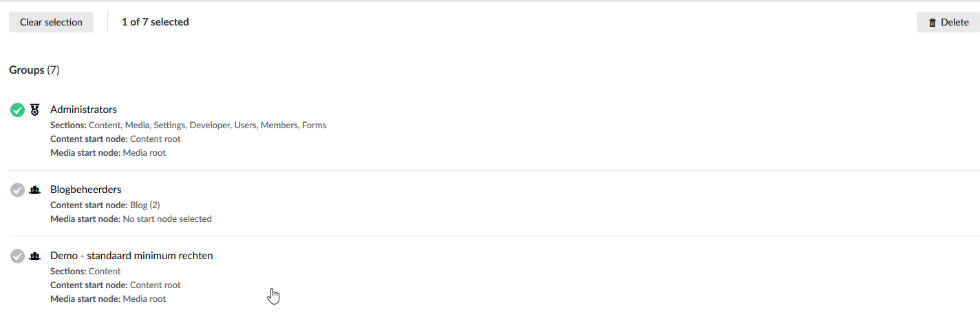Click the Demo group users icon
980x315 pixels.
coord(35,256)
